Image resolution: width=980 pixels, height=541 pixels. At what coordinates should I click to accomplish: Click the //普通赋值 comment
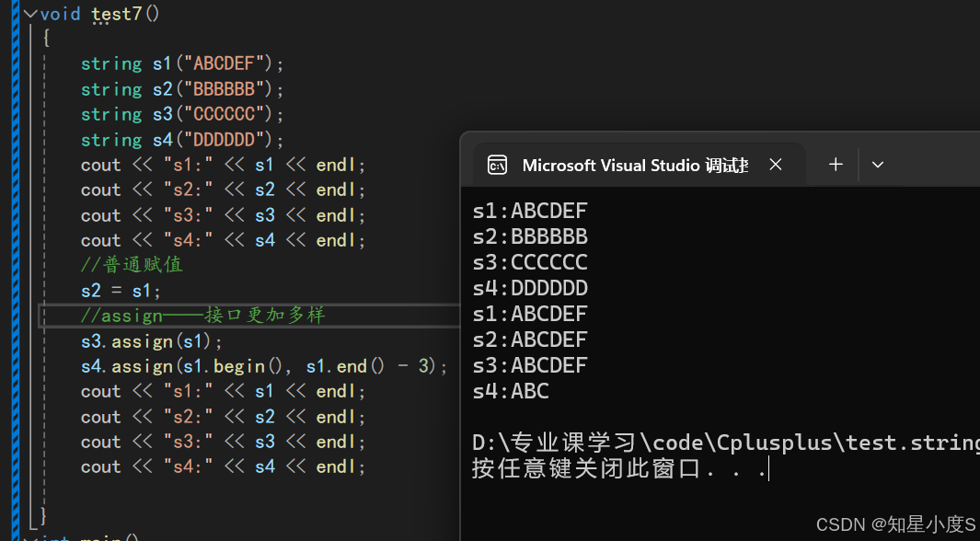click(132, 265)
